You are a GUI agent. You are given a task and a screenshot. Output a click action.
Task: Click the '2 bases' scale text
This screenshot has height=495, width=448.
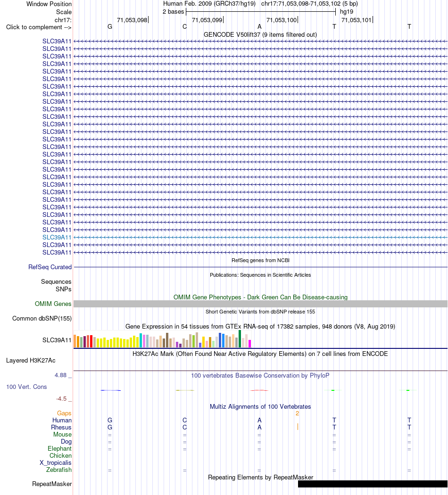[x=174, y=12]
